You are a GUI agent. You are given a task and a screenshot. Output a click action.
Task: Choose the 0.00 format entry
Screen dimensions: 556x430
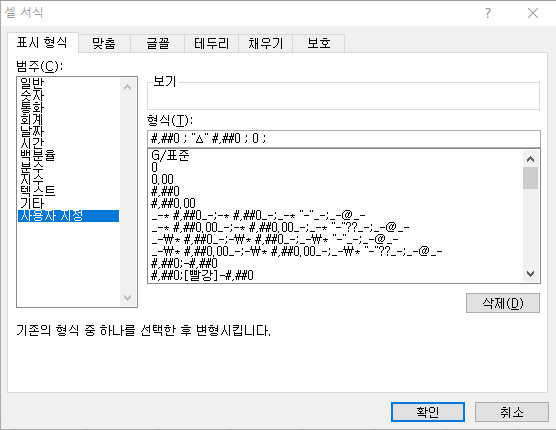[x=335, y=180]
